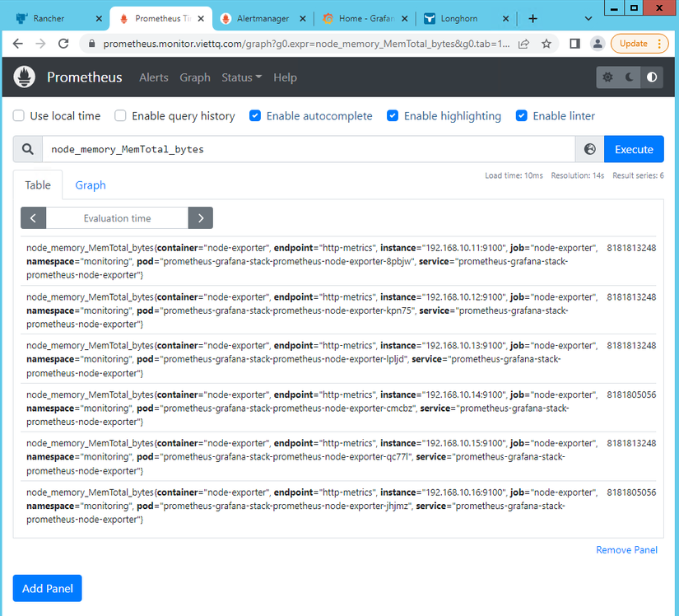Open the Help page
The image size is (679, 616).
click(x=285, y=77)
